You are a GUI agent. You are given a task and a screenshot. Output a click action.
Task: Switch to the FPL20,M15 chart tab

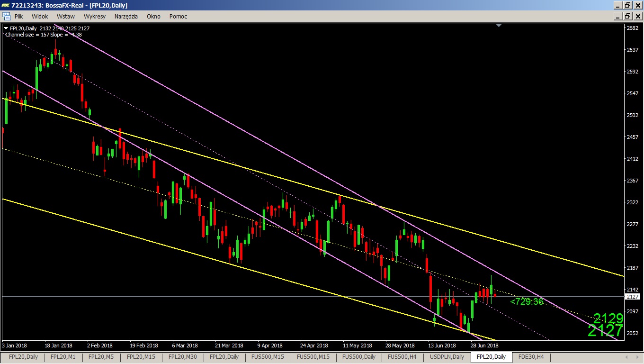pos(141,357)
